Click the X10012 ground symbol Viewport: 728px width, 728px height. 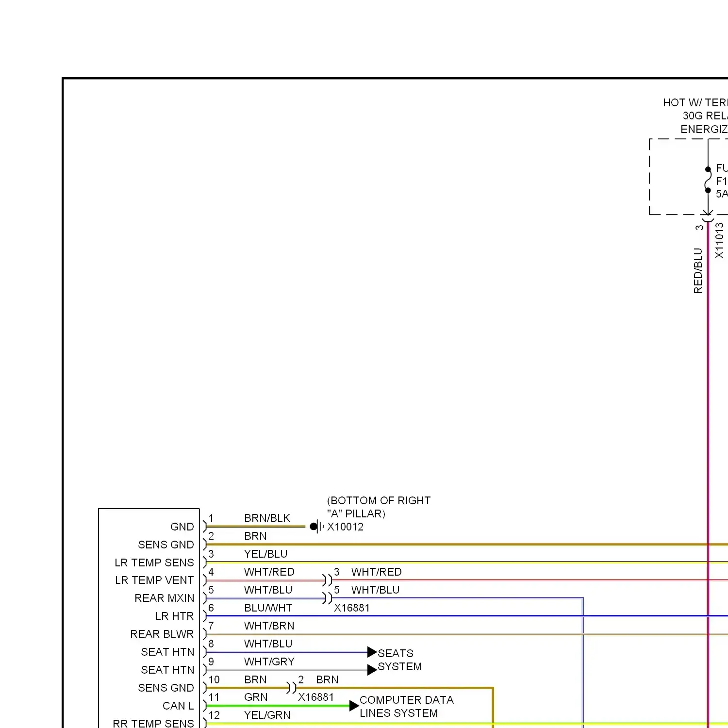pos(316,526)
